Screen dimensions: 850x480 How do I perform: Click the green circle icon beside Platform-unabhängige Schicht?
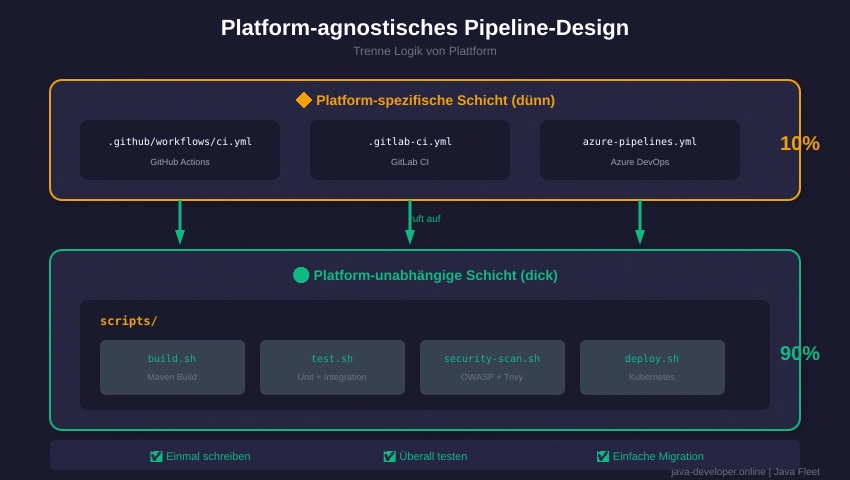(x=301, y=275)
